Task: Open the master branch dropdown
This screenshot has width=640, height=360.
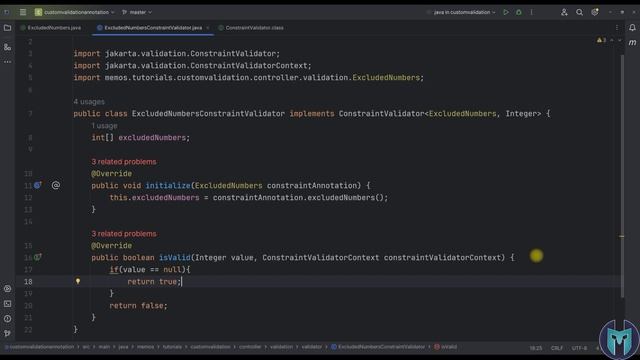Action: coord(137,12)
